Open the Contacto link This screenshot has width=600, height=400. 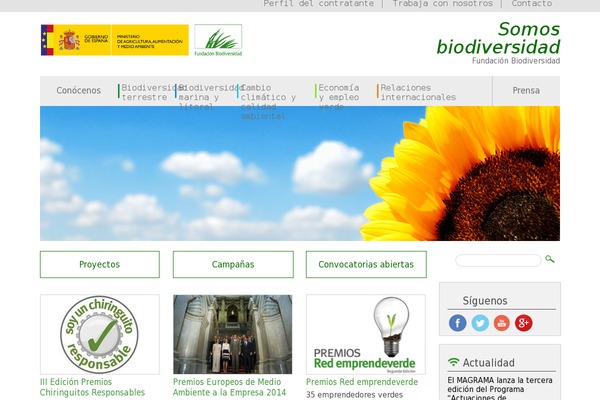point(532,3)
